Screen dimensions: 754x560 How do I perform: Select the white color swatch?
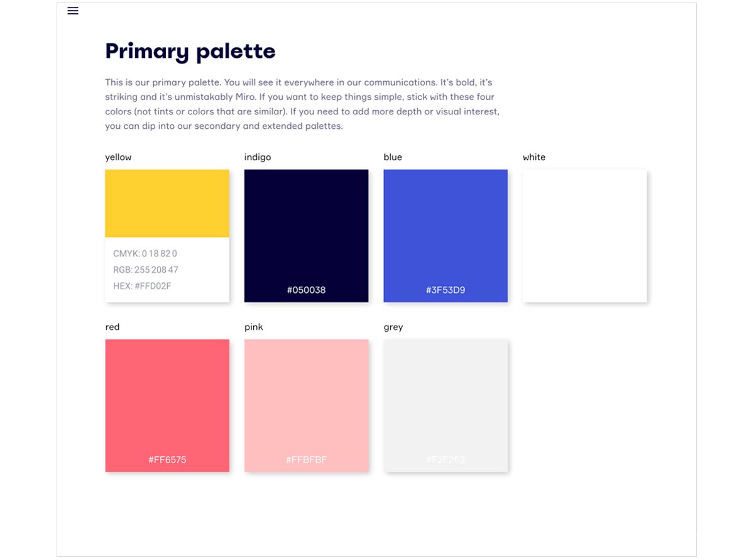pyautogui.click(x=585, y=236)
